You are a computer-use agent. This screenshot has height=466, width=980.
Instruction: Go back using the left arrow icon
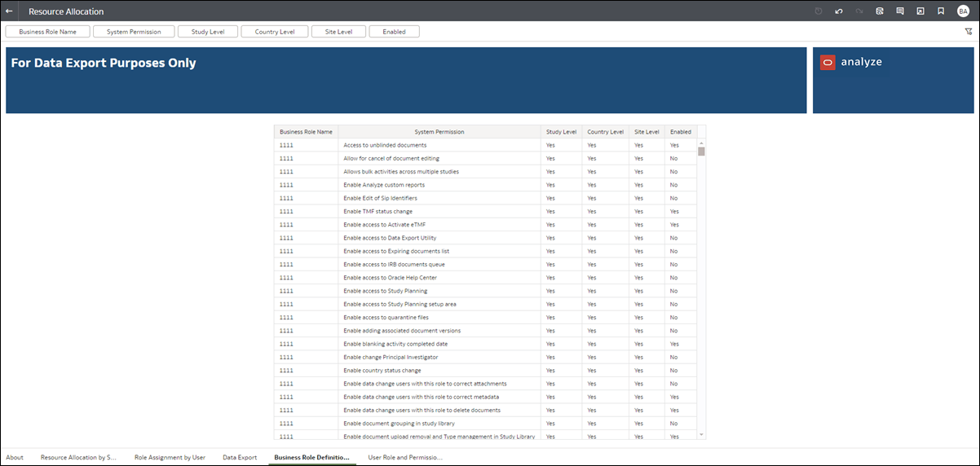coord(9,11)
